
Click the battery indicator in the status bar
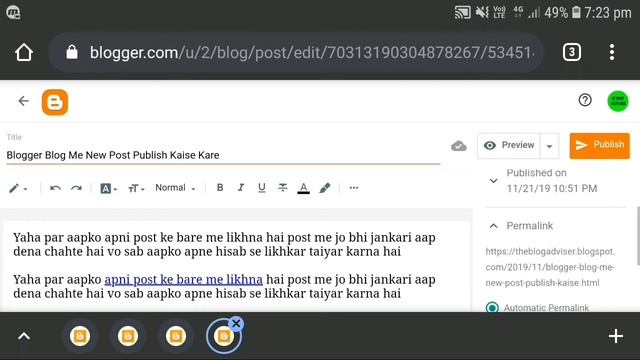click(x=576, y=13)
